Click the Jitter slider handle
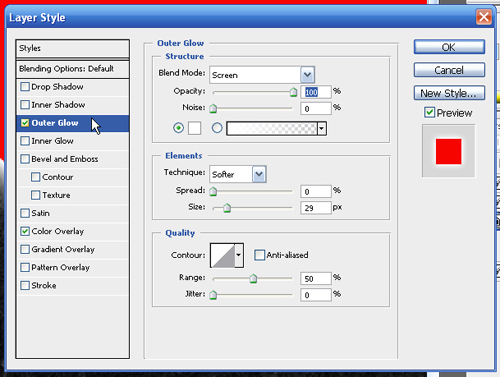Screen dimensions: 500x377 point(213,295)
